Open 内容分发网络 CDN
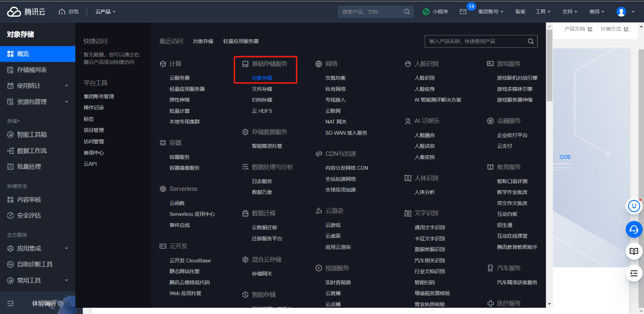The height and width of the screenshot is (314, 644). (x=346, y=168)
